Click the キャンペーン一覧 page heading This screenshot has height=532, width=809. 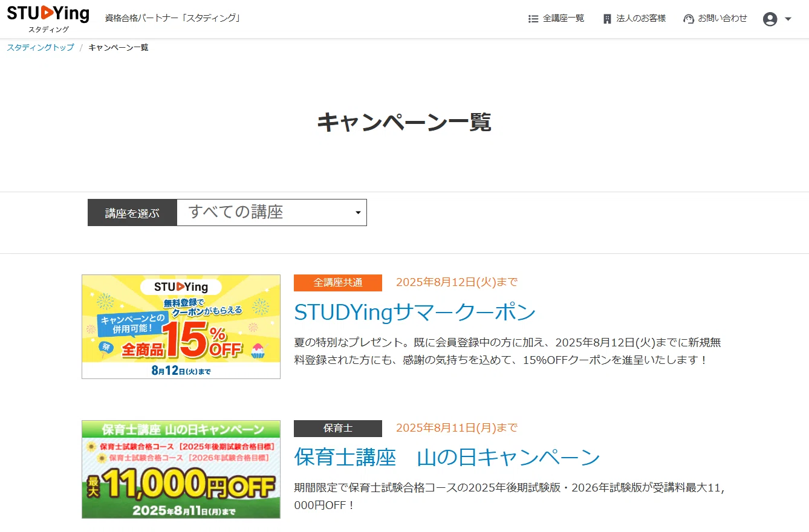(404, 122)
